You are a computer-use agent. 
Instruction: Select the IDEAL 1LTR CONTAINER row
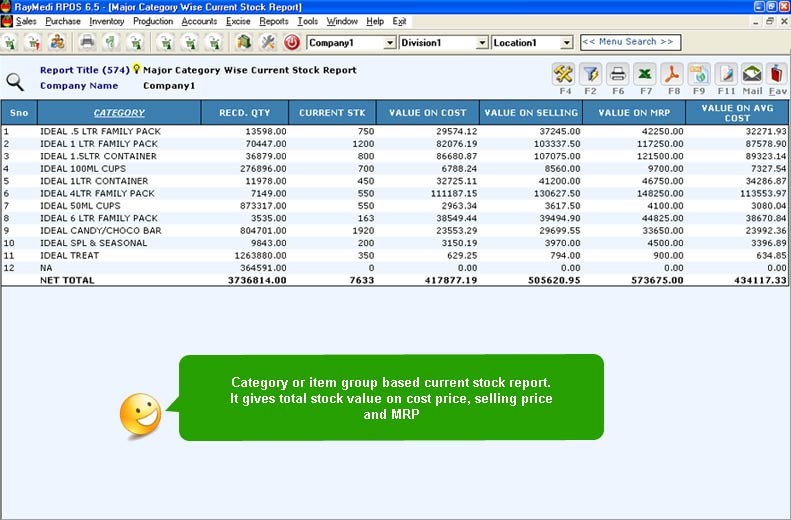click(x=394, y=181)
